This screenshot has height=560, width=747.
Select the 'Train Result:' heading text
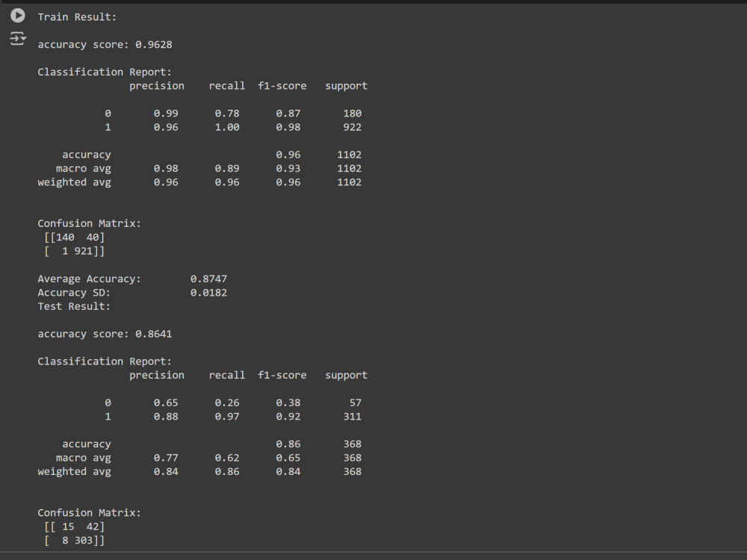pos(77,17)
